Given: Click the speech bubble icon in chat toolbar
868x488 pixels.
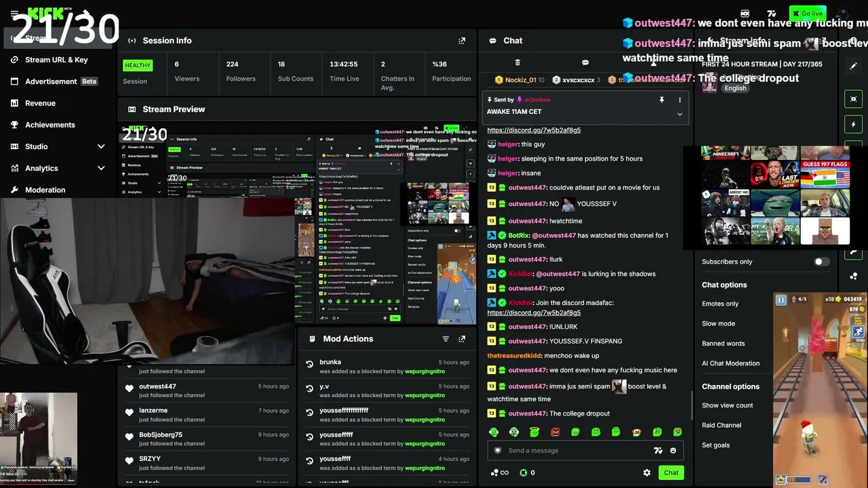Looking at the screenshot, I should (x=585, y=62).
